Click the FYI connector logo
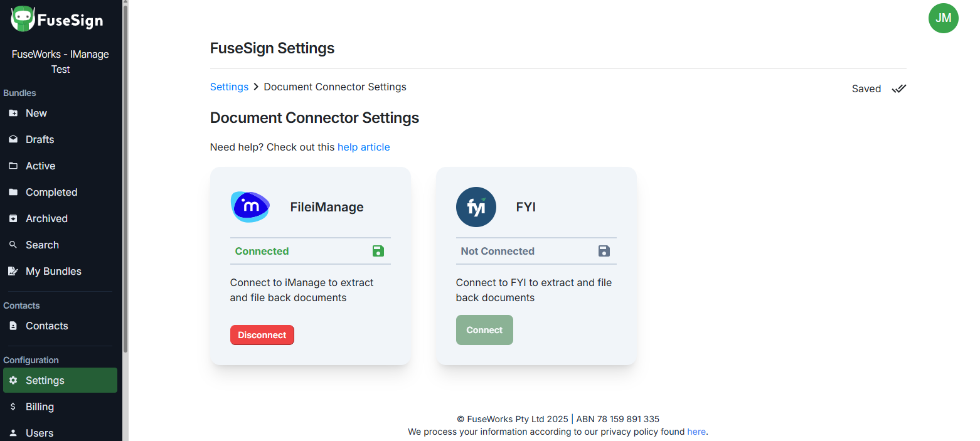Screen dimensions: 980x441 (476, 206)
